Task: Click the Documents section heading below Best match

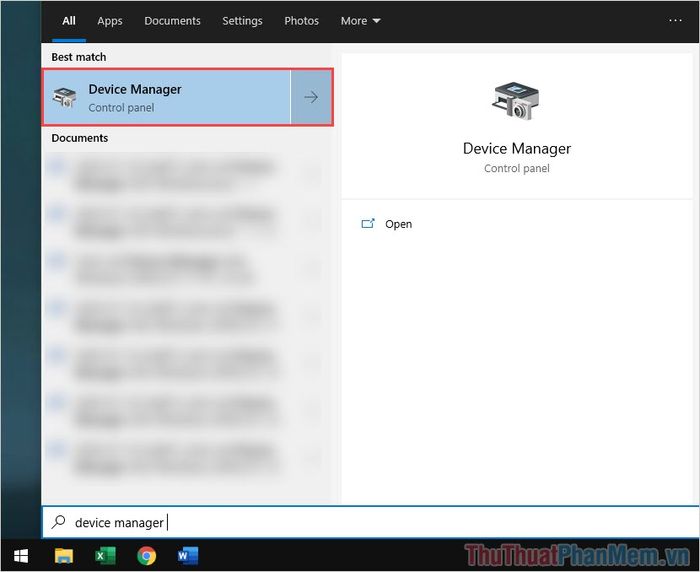Action: pyautogui.click(x=80, y=138)
